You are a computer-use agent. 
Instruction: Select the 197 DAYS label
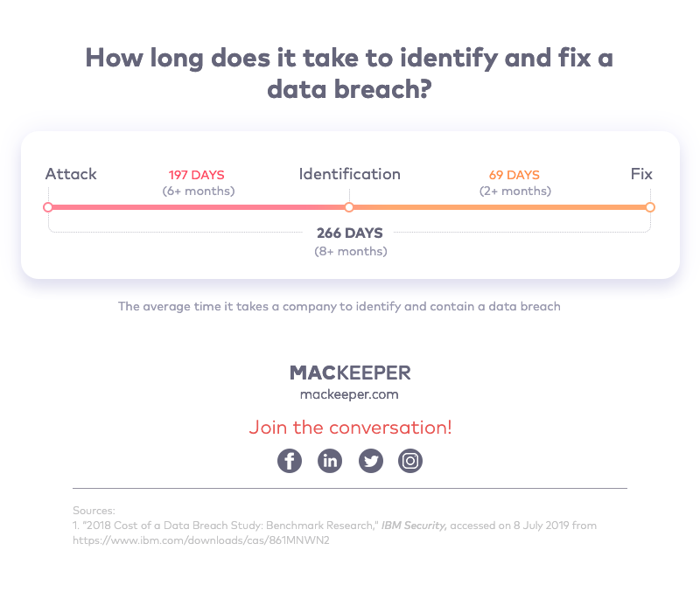click(x=196, y=175)
